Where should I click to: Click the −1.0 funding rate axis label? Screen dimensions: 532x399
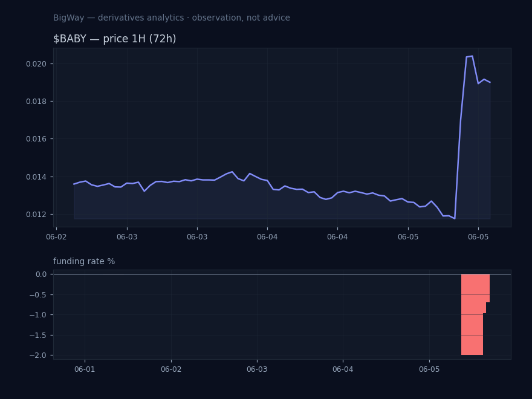point(38,315)
